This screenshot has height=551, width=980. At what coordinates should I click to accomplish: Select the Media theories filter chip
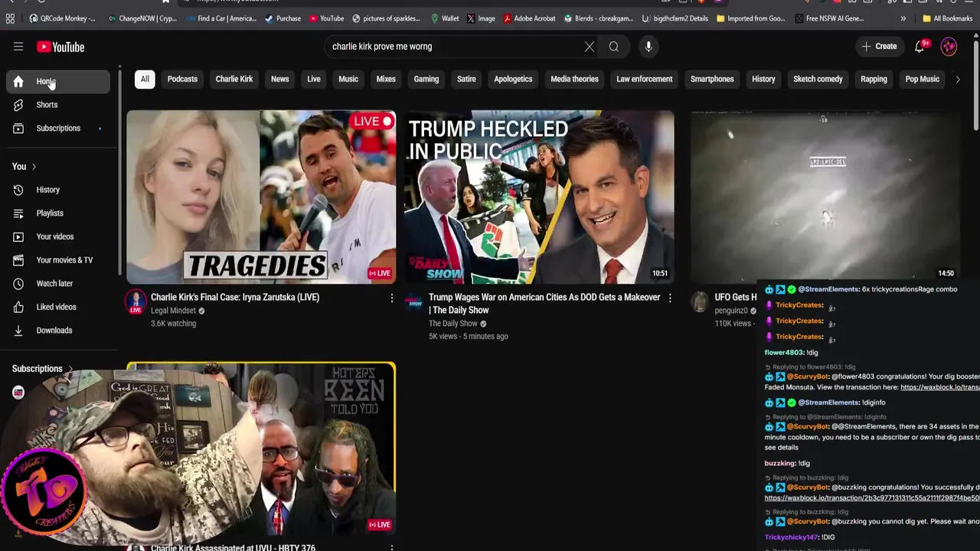pyautogui.click(x=574, y=79)
